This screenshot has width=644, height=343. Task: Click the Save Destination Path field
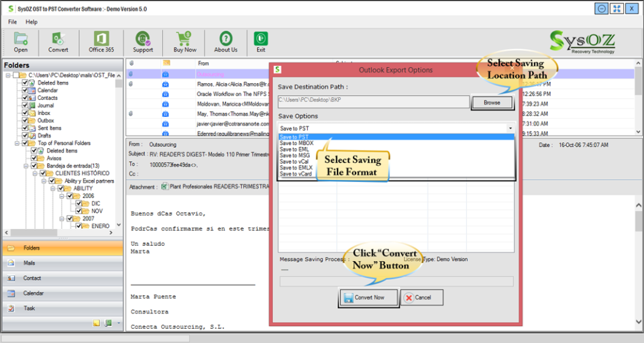374,102
